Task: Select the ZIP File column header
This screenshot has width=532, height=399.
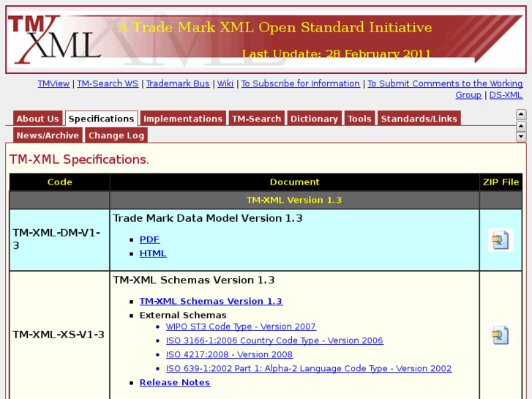Action: (x=501, y=182)
